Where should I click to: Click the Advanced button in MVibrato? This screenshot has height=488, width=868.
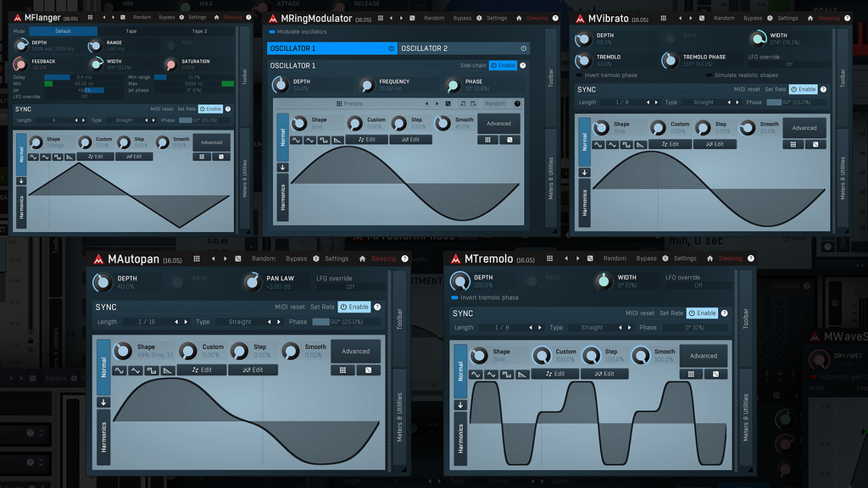pos(804,127)
